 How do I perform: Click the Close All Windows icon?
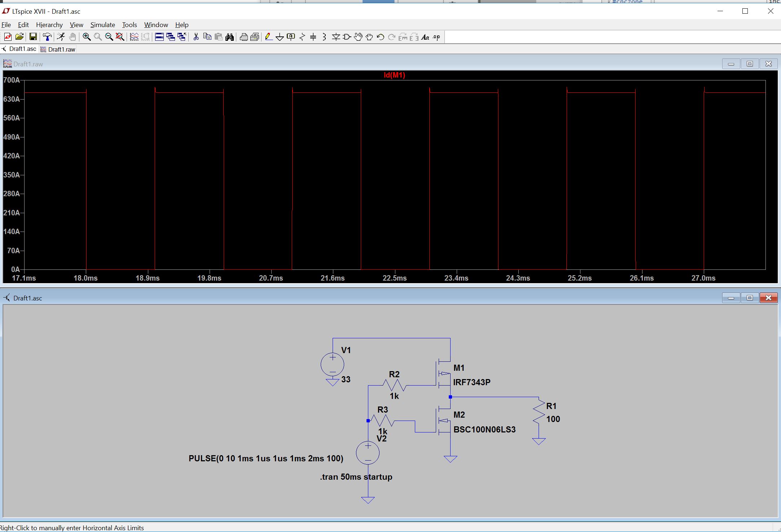(182, 37)
